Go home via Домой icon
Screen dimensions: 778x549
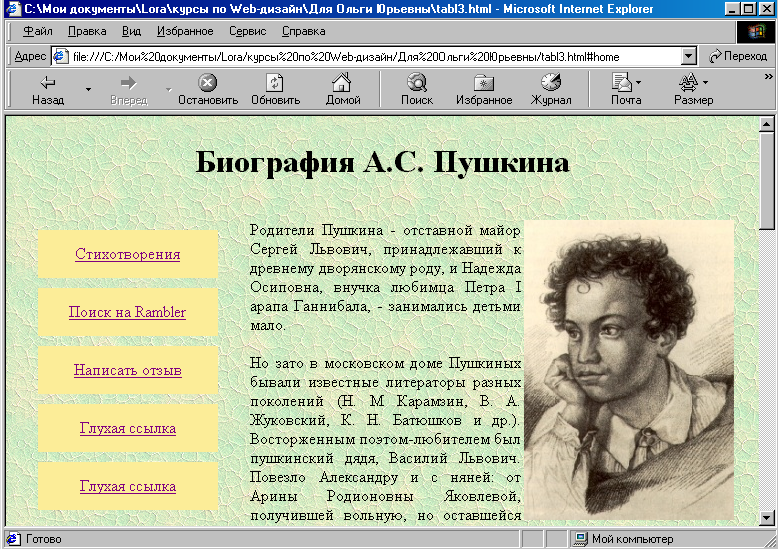[x=342, y=82]
